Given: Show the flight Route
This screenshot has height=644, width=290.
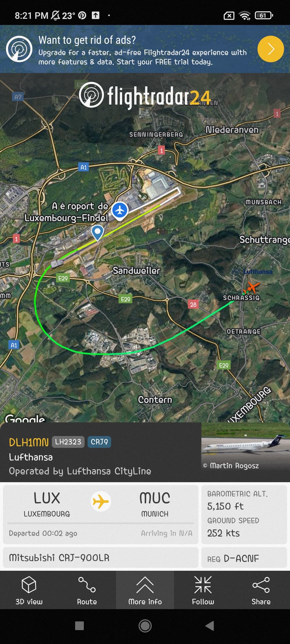Looking at the screenshot, I should coord(87,590).
